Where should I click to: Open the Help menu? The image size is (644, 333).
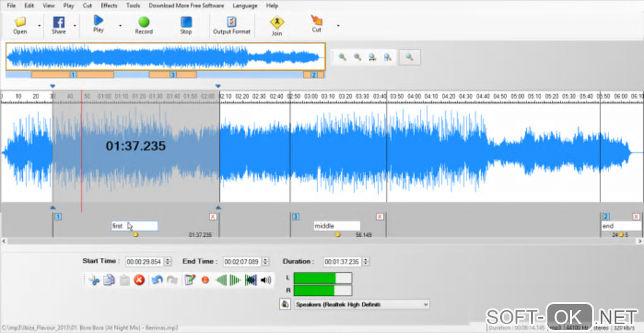(272, 6)
